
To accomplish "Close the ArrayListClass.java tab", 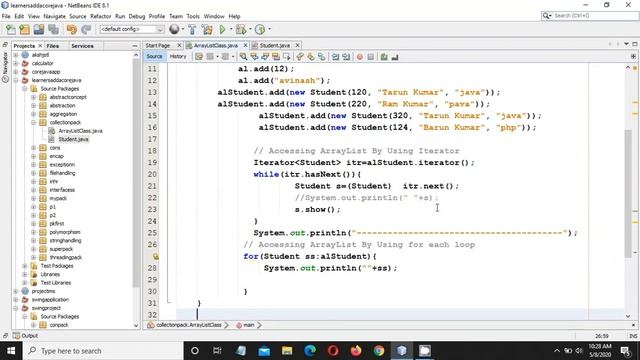I will pyautogui.click(x=245, y=45).
